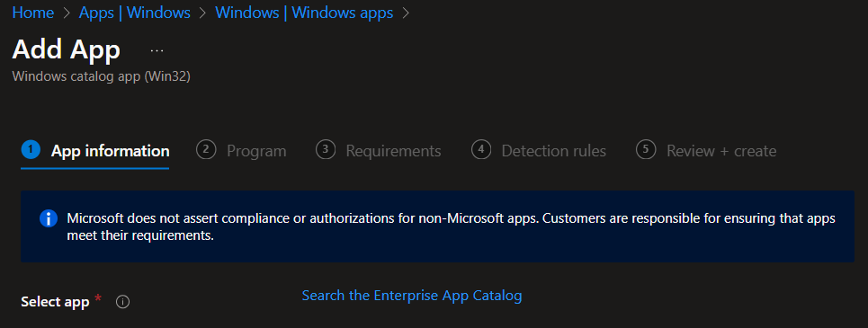Click the Add App page title

pyautogui.click(x=66, y=49)
